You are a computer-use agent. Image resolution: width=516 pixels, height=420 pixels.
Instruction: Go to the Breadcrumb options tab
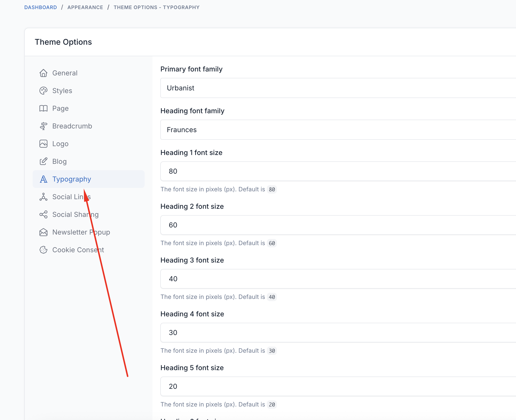coord(89,126)
